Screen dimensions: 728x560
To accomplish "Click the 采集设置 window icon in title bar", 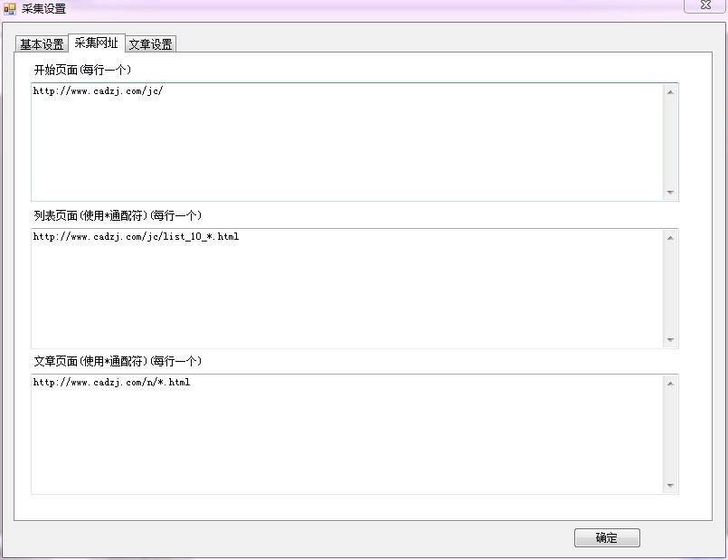I will tap(10, 9).
